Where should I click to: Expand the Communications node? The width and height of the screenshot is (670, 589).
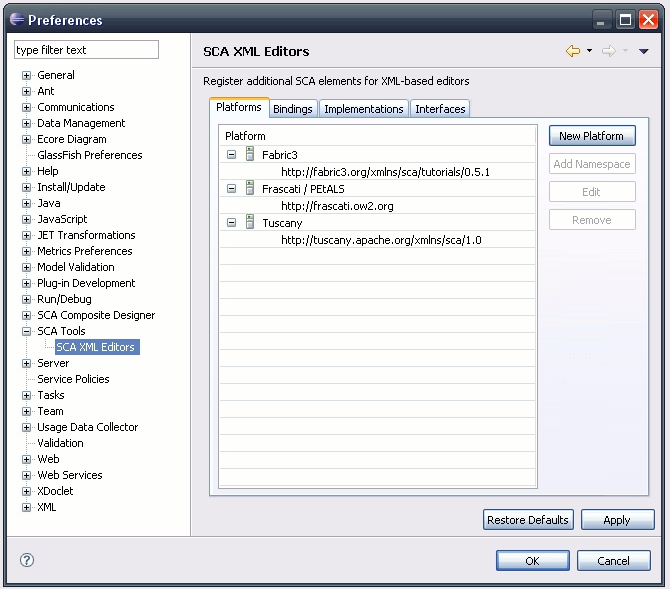click(26, 108)
